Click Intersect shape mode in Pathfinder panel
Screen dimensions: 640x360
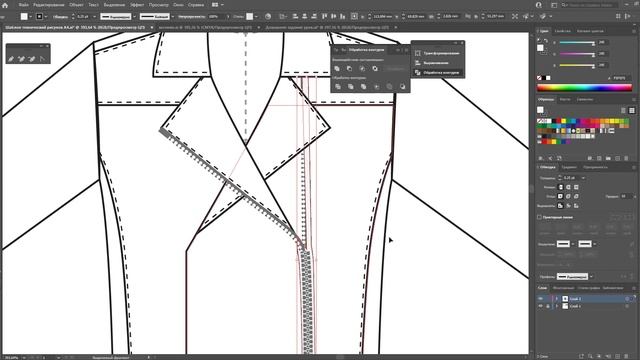(x=362, y=69)
